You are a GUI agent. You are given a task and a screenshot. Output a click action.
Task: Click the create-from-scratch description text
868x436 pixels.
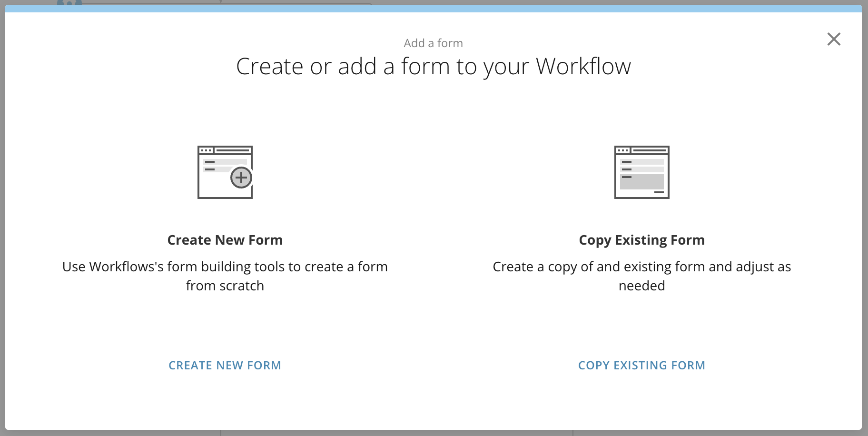click(x=225, y=276)
